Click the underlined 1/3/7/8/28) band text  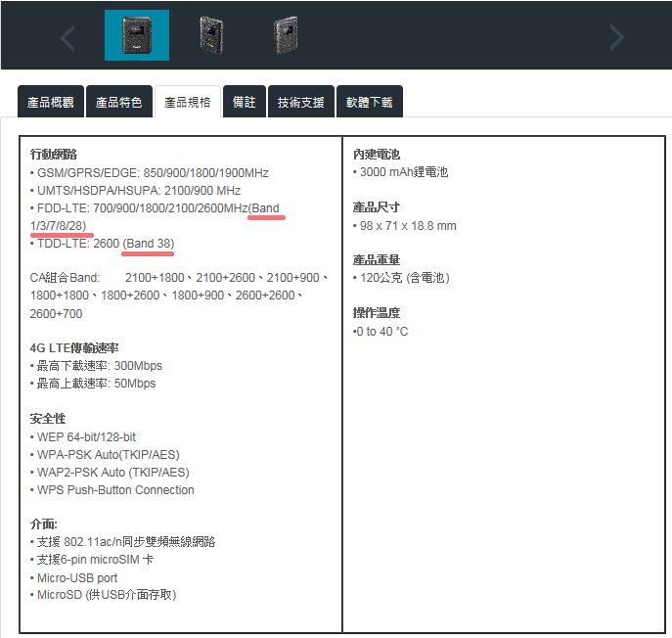(58, 225)
